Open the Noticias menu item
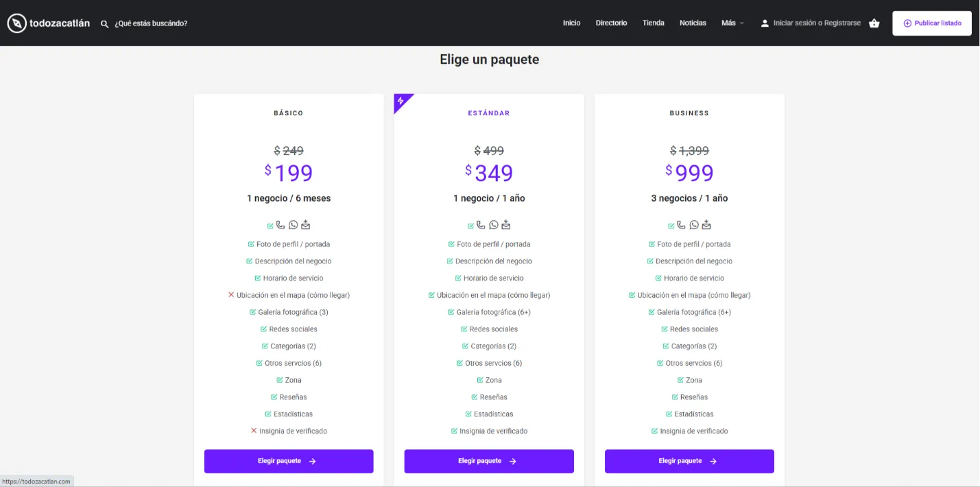 [x=693, y=23]
